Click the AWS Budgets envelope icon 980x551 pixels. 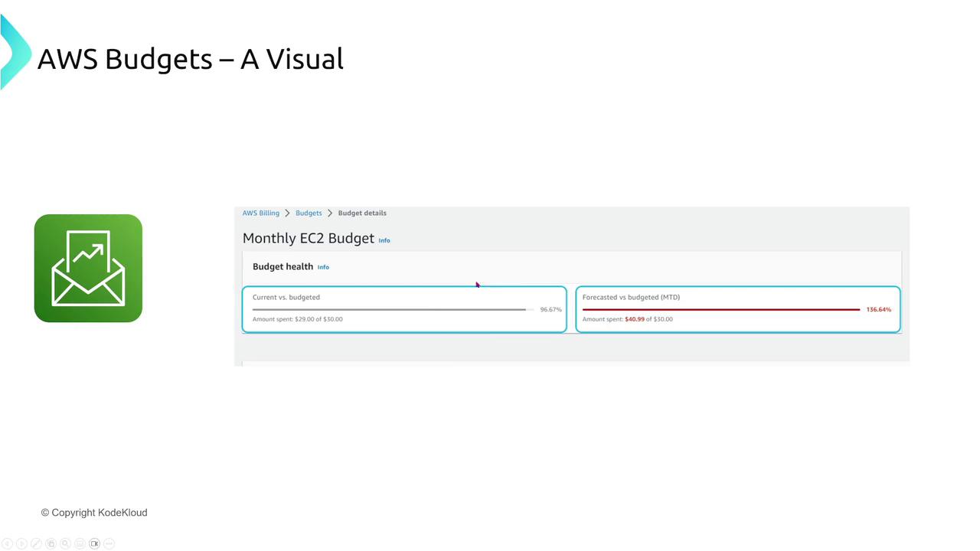pos(88,269)
